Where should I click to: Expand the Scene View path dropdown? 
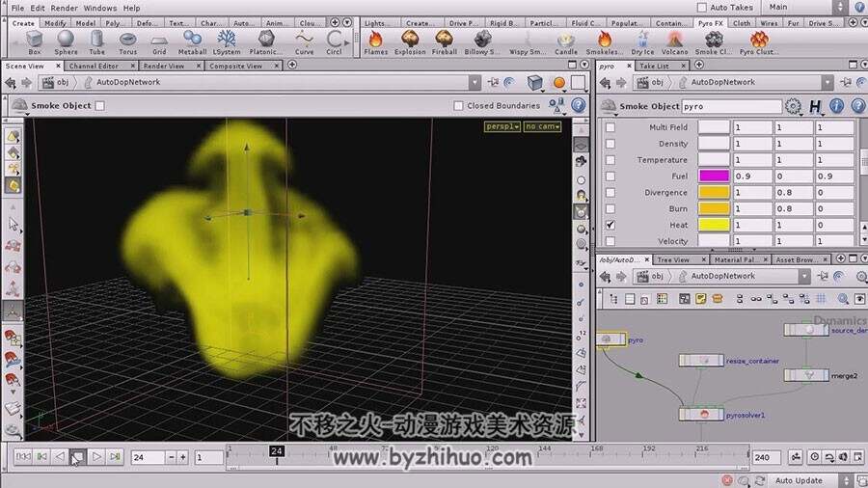[x=475, y=82]
